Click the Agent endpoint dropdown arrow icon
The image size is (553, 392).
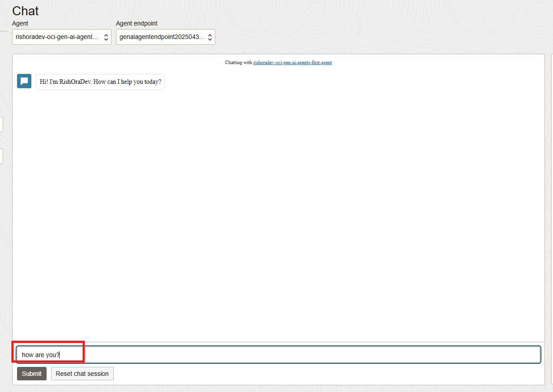click(210, 37)
